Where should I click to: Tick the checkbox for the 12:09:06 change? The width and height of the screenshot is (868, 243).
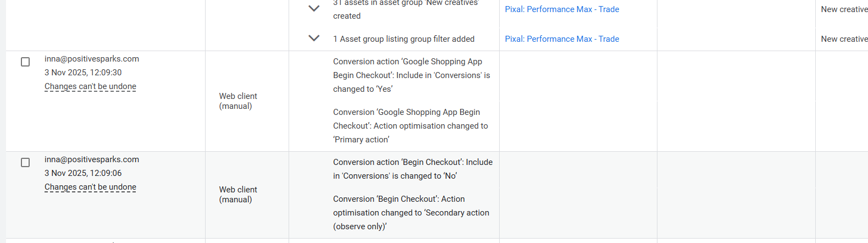point(25,163)
